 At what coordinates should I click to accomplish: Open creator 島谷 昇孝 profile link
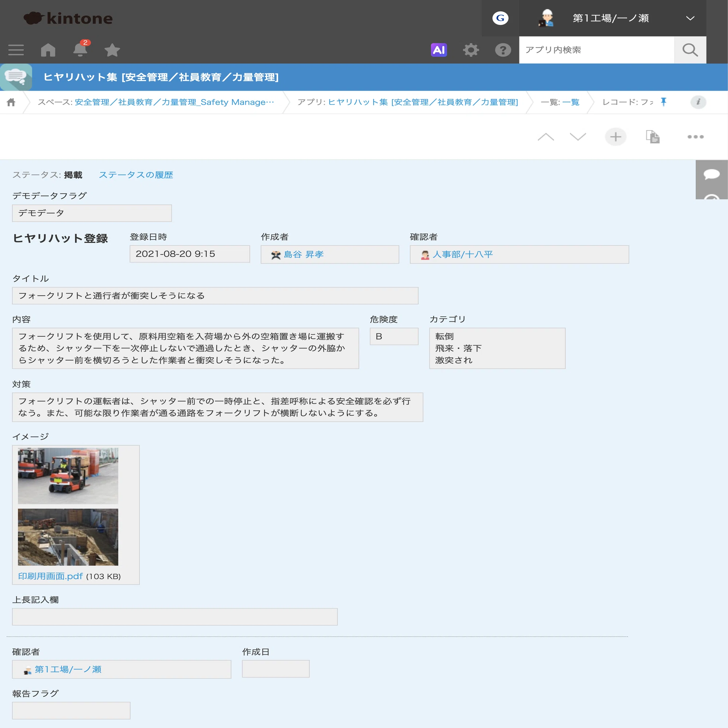tap(303, 254)
